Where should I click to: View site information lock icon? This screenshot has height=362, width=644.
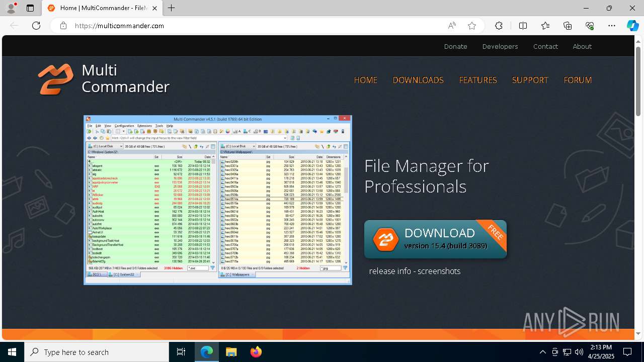(x=63, y=26)
